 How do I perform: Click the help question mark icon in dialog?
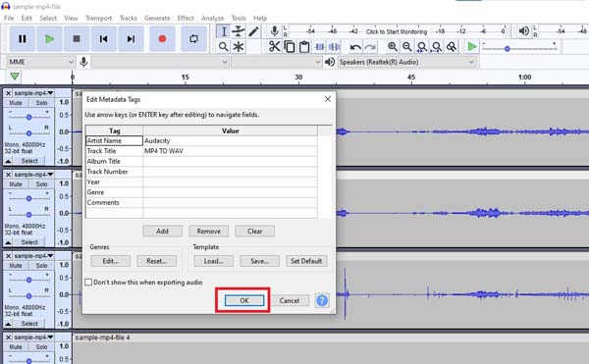[322, 300]
